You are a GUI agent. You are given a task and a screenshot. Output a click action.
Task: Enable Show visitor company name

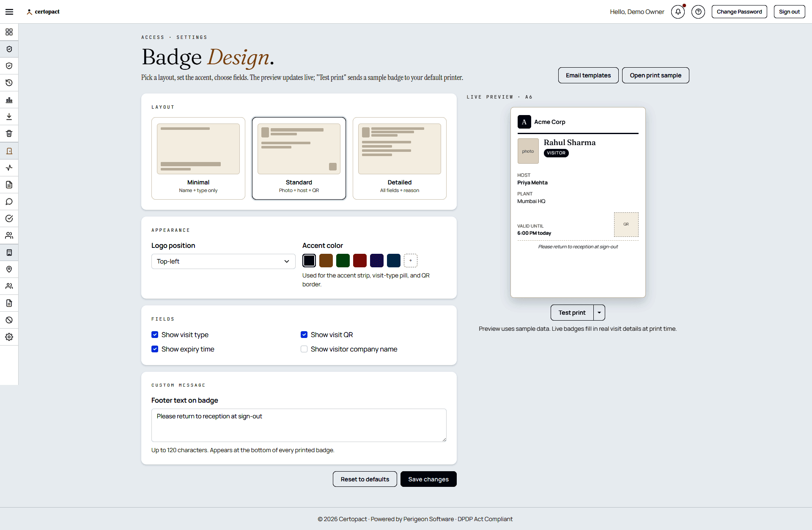tap(304, 349)
